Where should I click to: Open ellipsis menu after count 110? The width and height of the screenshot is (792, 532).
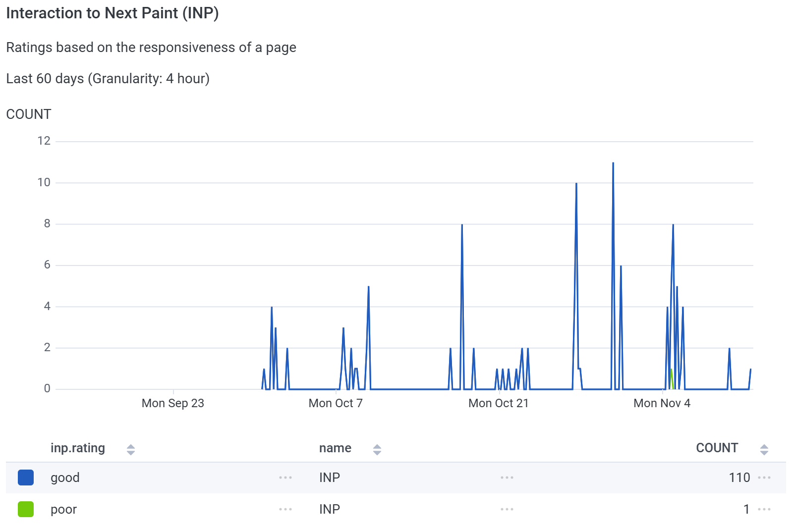[x=764, y=478]
